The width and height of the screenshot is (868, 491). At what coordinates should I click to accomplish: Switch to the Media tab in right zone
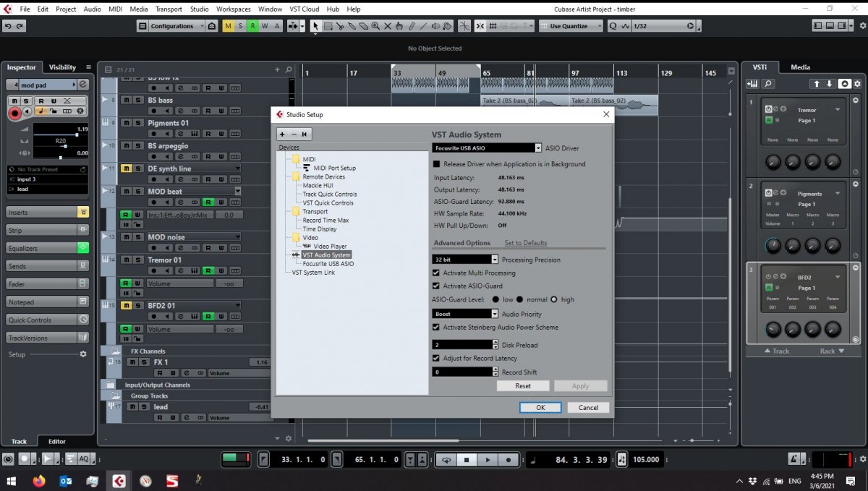coord(801,67)
